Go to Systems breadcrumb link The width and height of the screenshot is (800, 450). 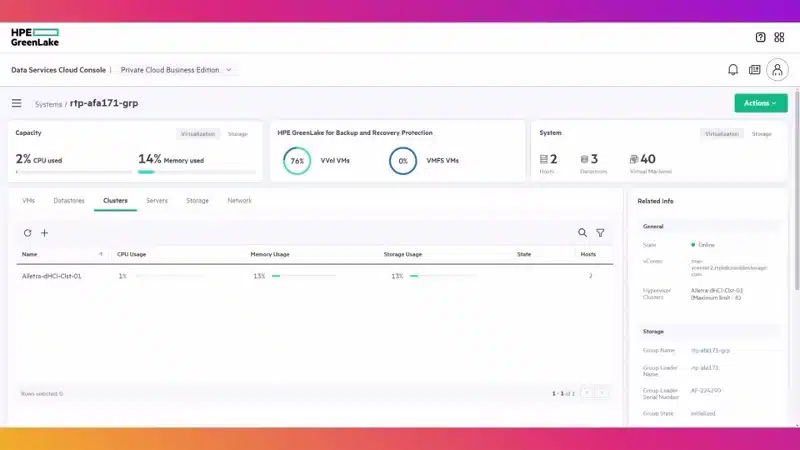point(48,104)
